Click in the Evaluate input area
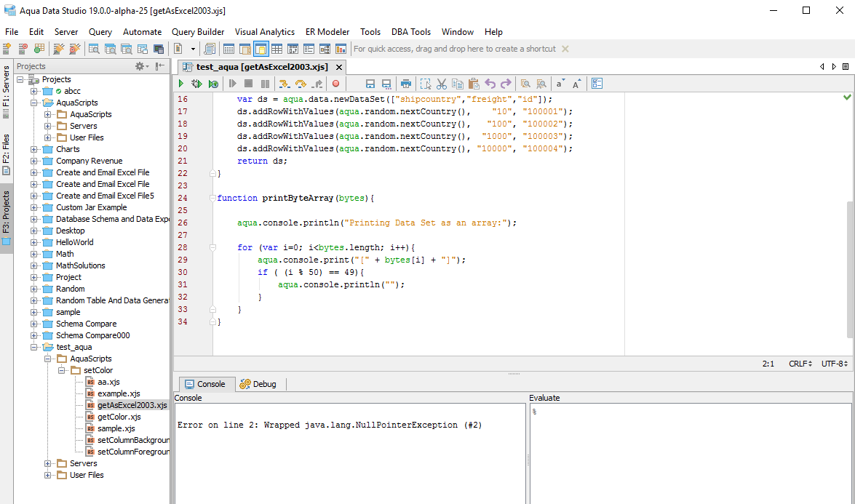Image resolution: width=855 pixels, height=504 pixels. coord(691,453)
